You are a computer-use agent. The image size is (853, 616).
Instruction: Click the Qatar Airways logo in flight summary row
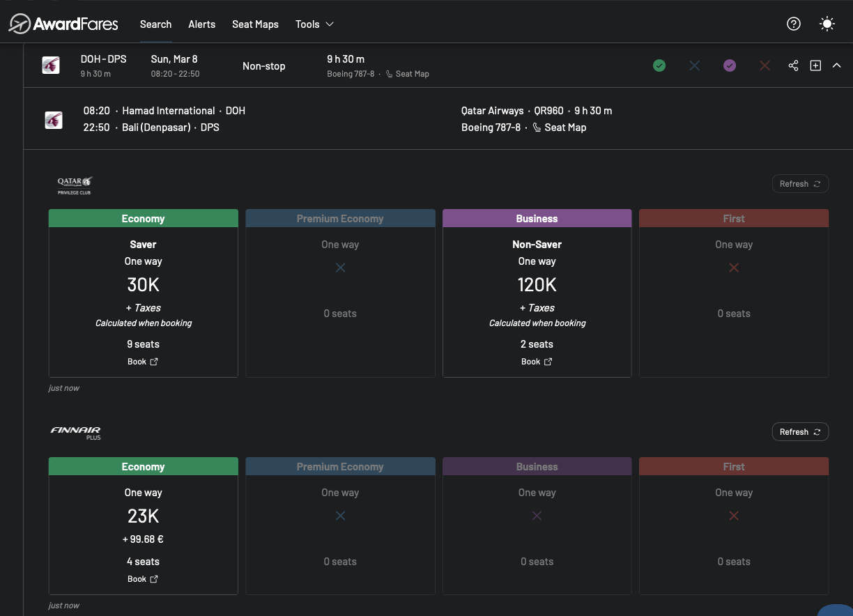[50, 66]
